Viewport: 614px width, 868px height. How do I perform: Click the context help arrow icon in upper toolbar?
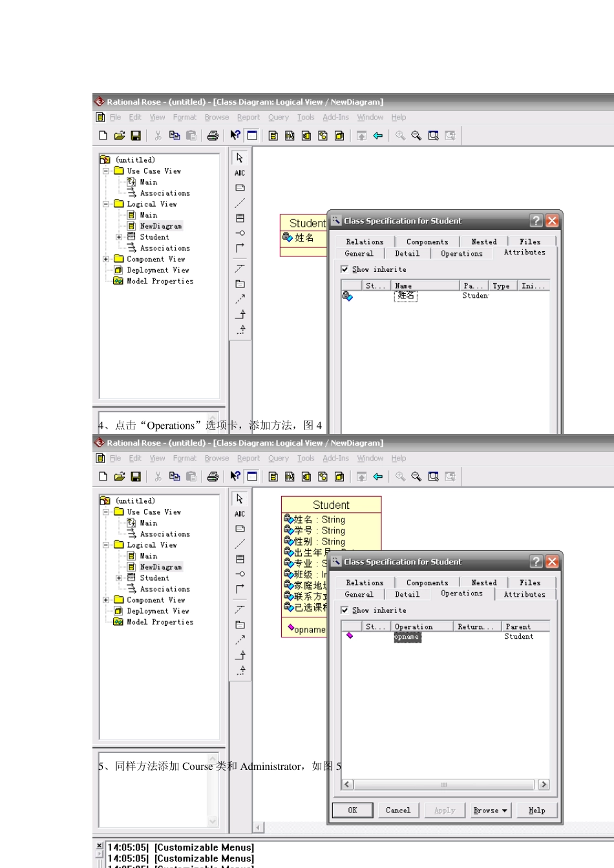pyautogui.click(x=235, y=136)
